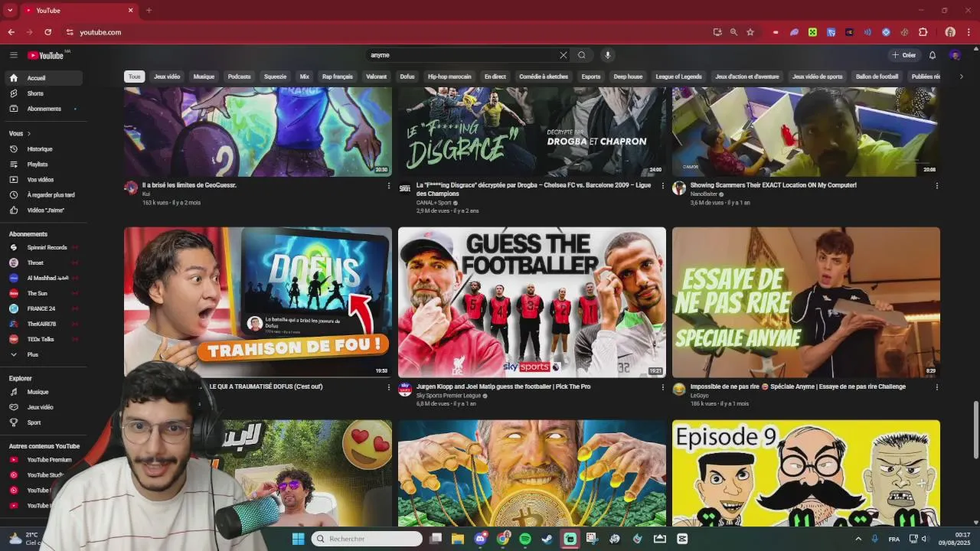Select the Podcasts filter chip
The height and width of the screenshot is (551, 980).
tap(239, 77)
